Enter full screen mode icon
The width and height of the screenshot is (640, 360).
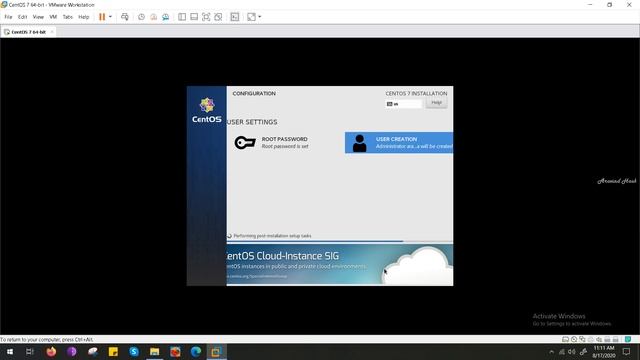(206, 17)
